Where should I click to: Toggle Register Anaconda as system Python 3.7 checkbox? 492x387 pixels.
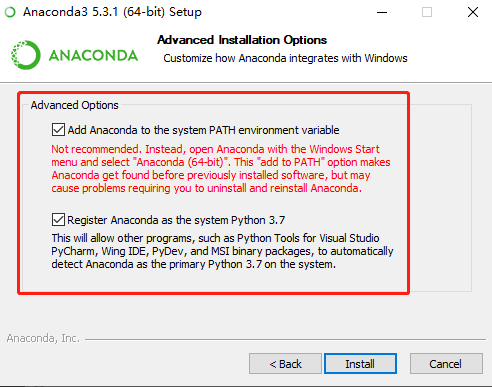tap(58, 220)
